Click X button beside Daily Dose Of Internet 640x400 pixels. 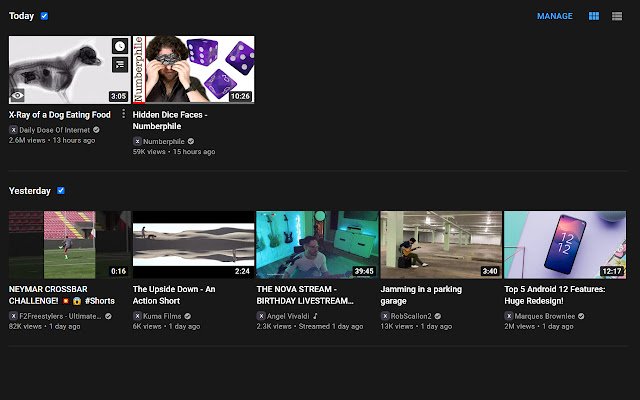click(13, 130)
